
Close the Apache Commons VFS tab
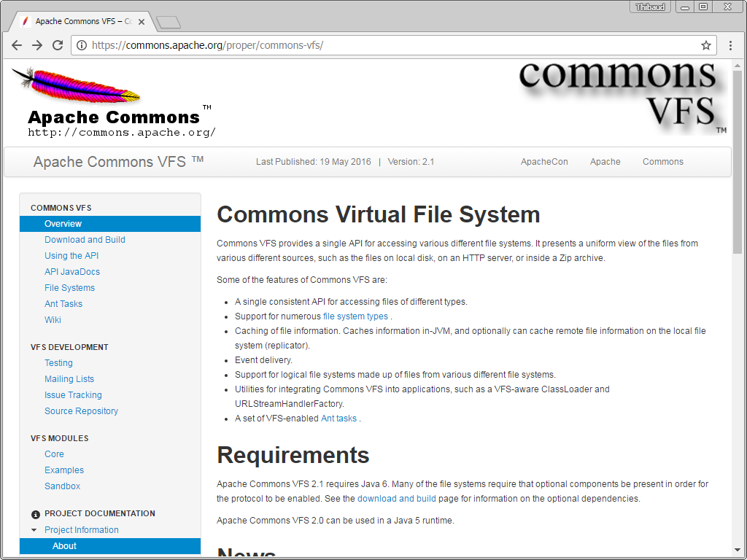pos(142,22)
